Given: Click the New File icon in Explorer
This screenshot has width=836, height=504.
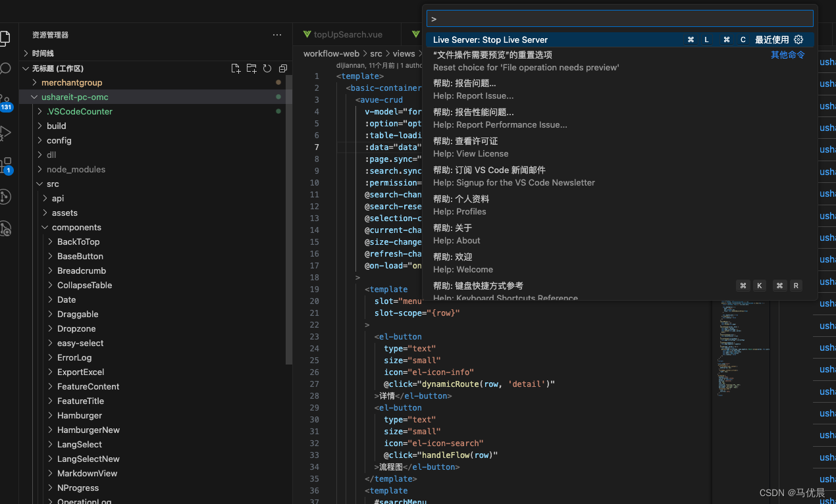Looking at the screenshot, I should [x=236, y=68].
